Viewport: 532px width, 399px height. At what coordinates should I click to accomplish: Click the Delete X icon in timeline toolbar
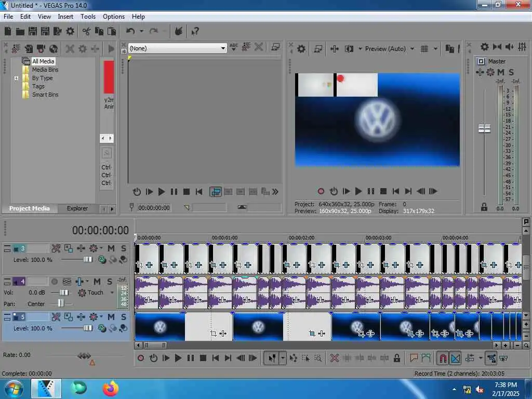click(x=334, y=358)
